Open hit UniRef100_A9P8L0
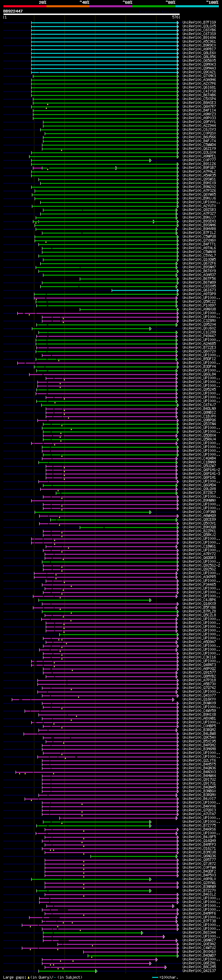This screenshot has height=980, width=222. pyautogui.click(x=199, y=879)
